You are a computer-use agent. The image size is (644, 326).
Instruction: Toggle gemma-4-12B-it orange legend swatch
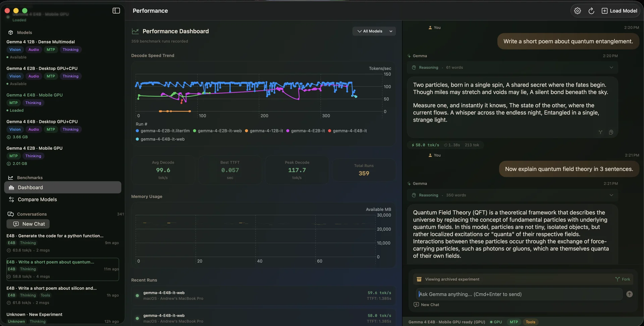point(247,131)
